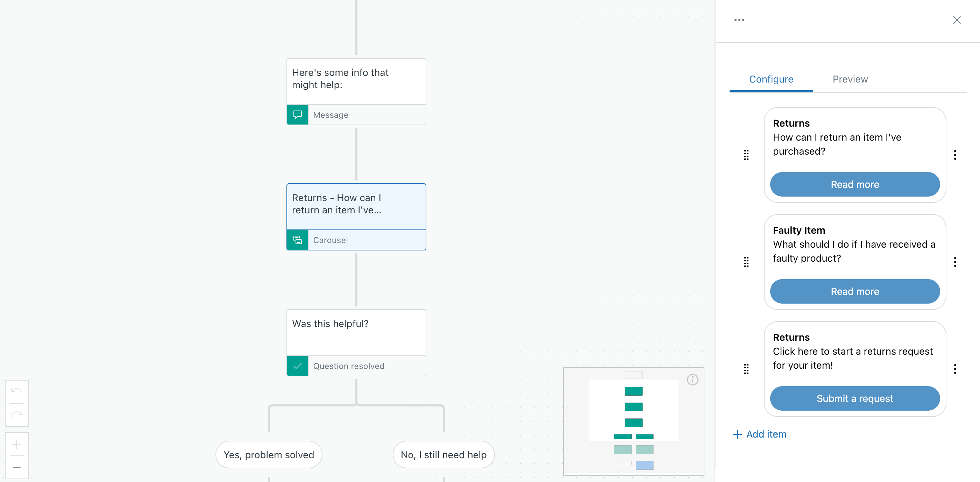
Task: Select the Message node icon
Action: coord(297,114)
